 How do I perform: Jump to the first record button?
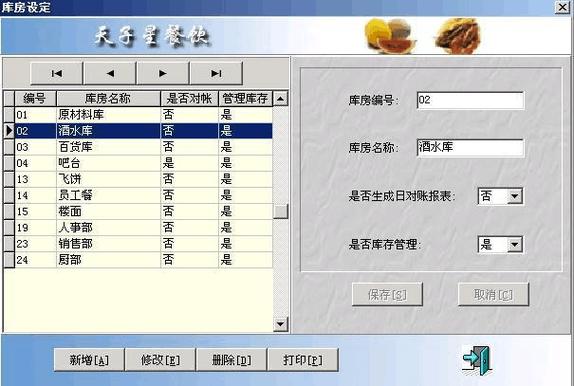(x=57, y=73)
